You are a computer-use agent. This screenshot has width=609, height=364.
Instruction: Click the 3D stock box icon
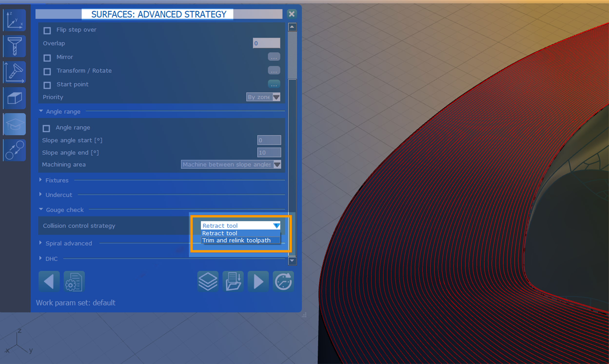click(x=14, y=98)
